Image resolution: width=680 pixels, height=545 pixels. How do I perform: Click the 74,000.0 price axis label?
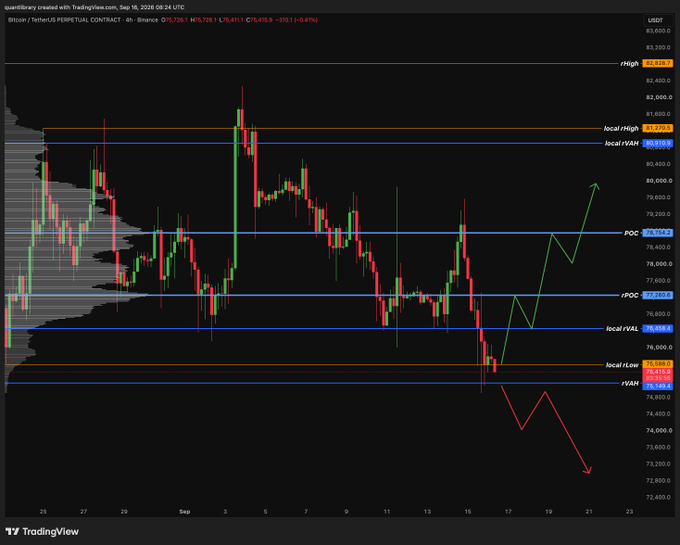click(658, 431)
